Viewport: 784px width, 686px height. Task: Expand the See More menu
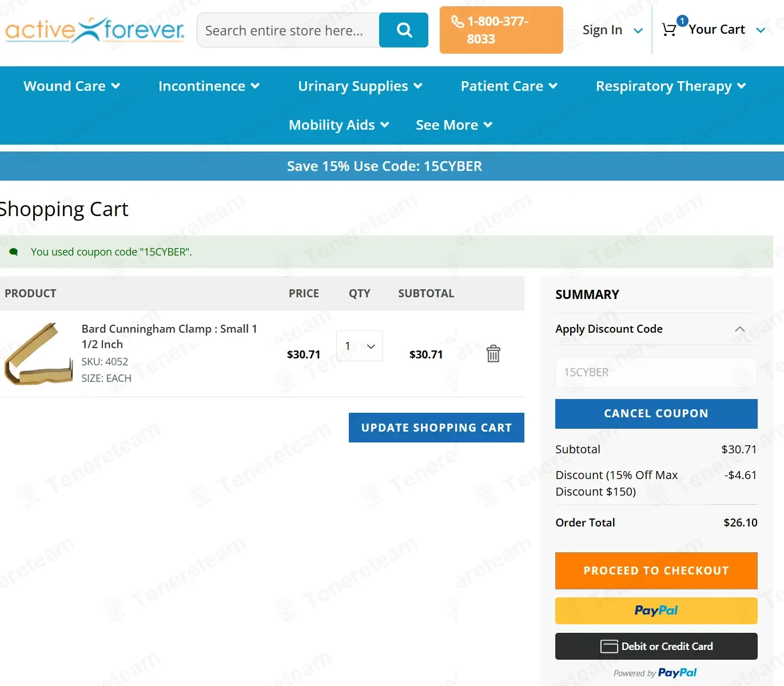click(x=453, y=125)
